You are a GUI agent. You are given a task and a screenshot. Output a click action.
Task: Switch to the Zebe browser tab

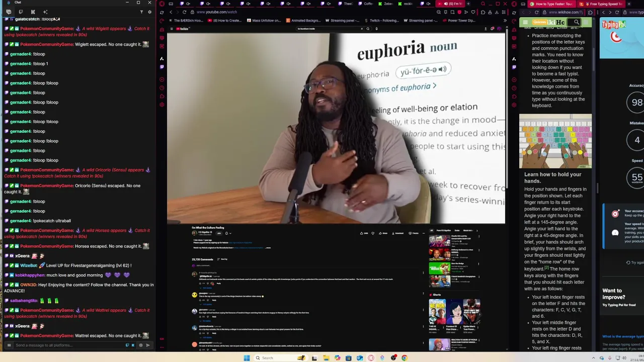point(386,4)
